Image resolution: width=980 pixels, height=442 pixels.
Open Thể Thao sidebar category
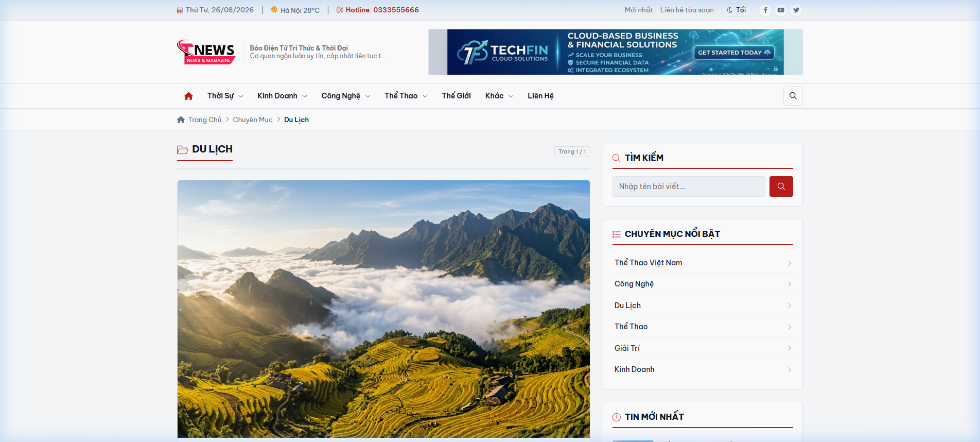703,327
